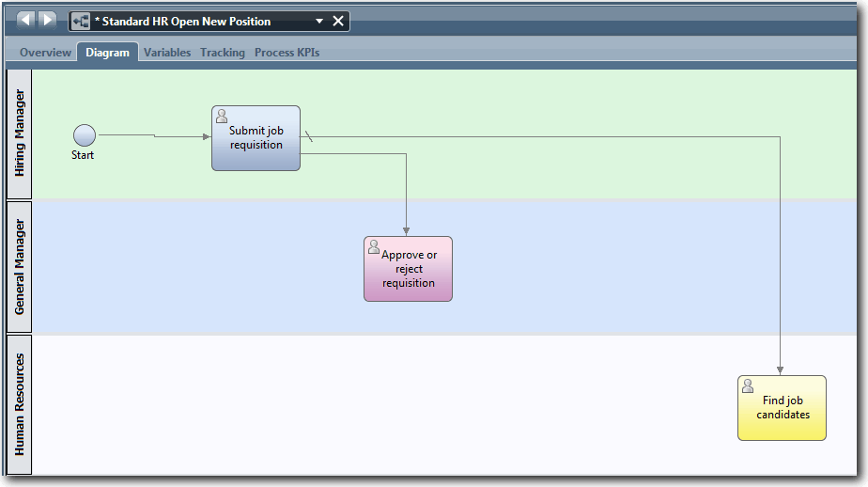
Task: Go to the Tracking tab
Action: point(223,53)
